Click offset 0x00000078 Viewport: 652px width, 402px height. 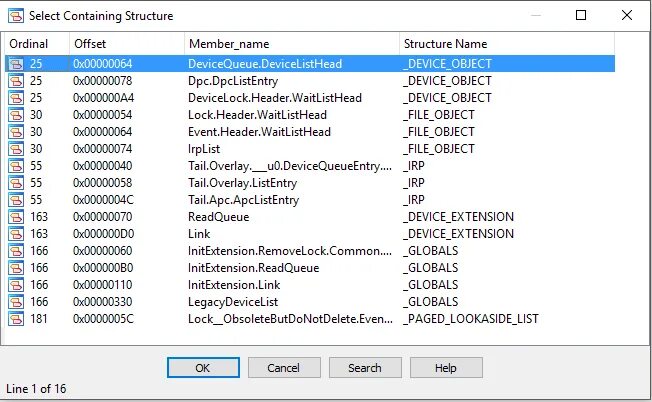(x=103, y=81)
